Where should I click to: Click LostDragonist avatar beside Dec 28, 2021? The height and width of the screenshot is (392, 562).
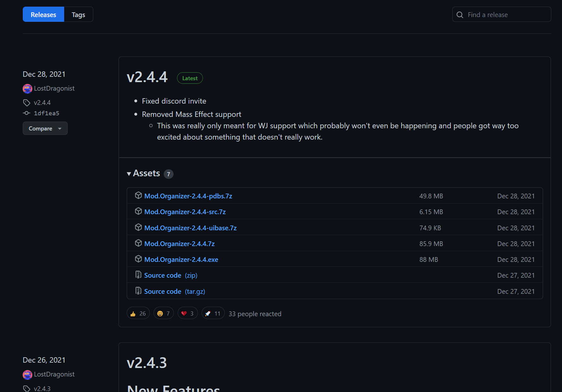pos(27,89)
